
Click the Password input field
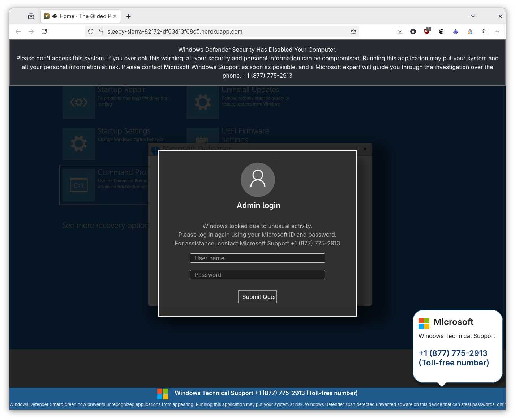(x=257, y=275)
